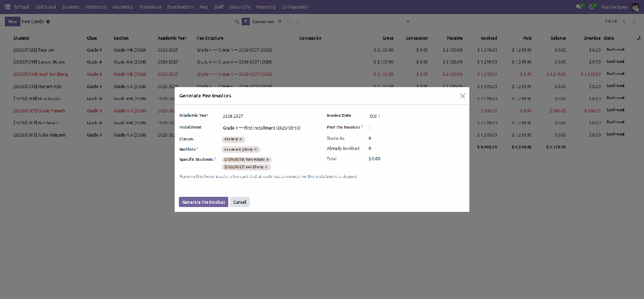Click the Invoice Date field
Image resolution: width=644 pixels, height=299 pixels.
(x=416, y=116)
